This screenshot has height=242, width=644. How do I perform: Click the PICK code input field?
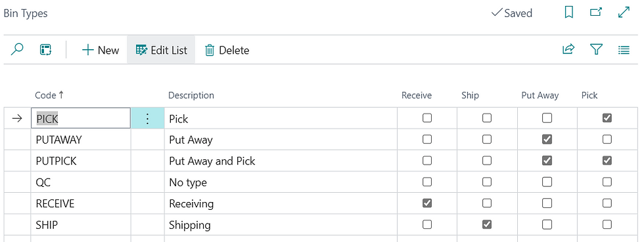pyautogui.click(x=81, y=119)
